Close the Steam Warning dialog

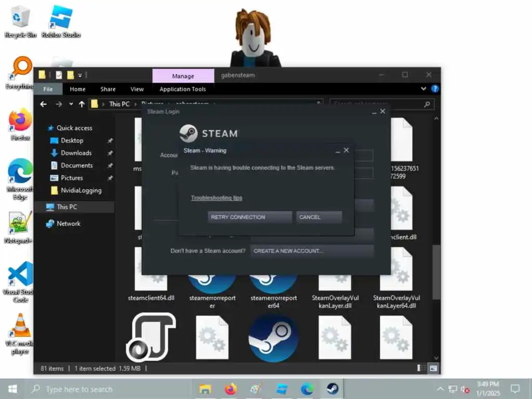coord(346,150)
